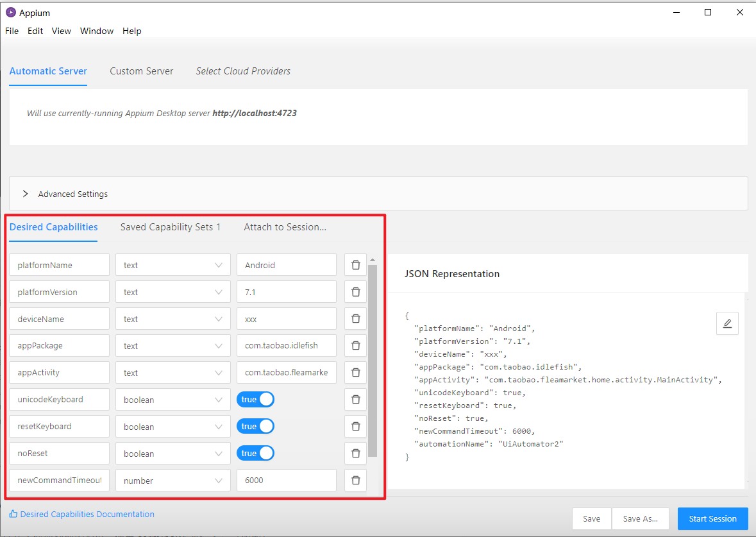This screenshot has width=756, height=537.
Task: Click the newCommandTimeout name field
Action: (x=59, y=480)
